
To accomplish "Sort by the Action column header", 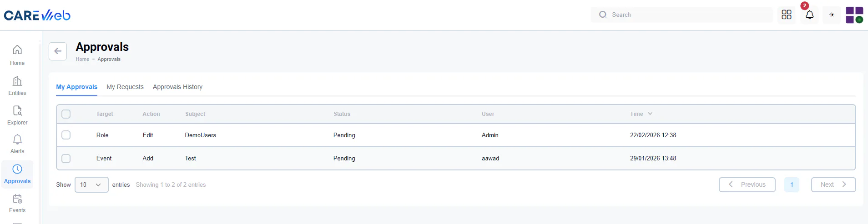I will [x=151, y=114].
